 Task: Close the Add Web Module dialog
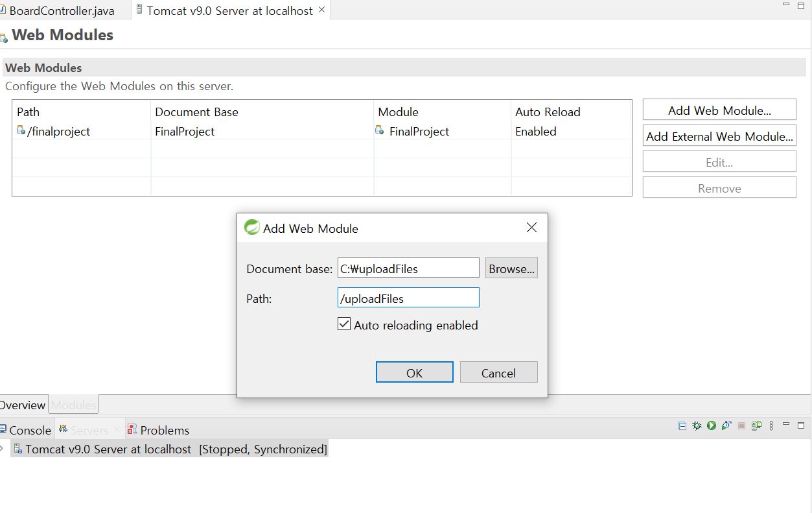click(x=531, y=228)
